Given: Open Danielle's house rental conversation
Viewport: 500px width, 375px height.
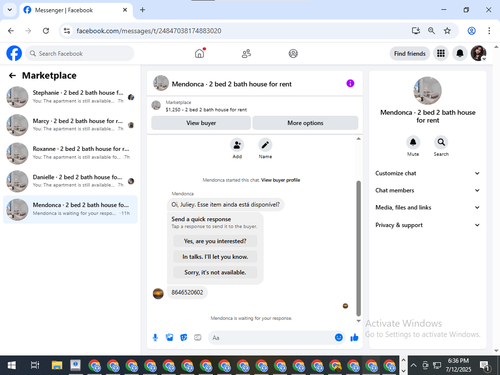Looking at the screenshot, I should (x=70, y=181).
